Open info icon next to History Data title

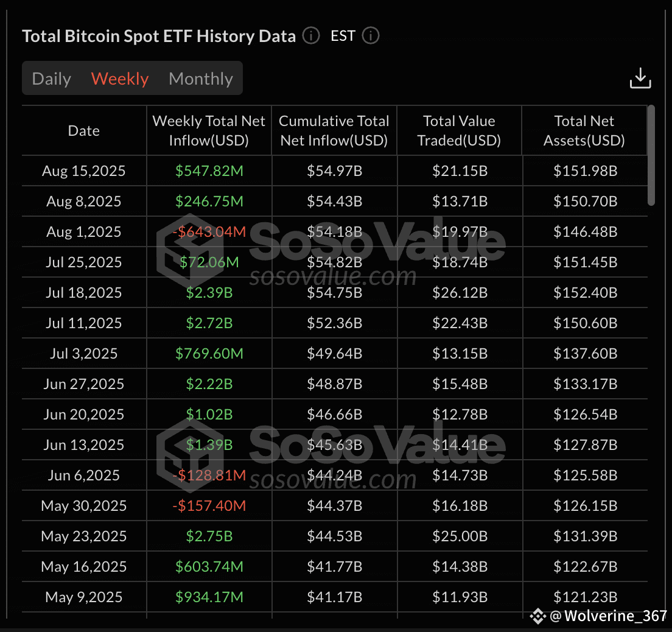coord(311,35)
